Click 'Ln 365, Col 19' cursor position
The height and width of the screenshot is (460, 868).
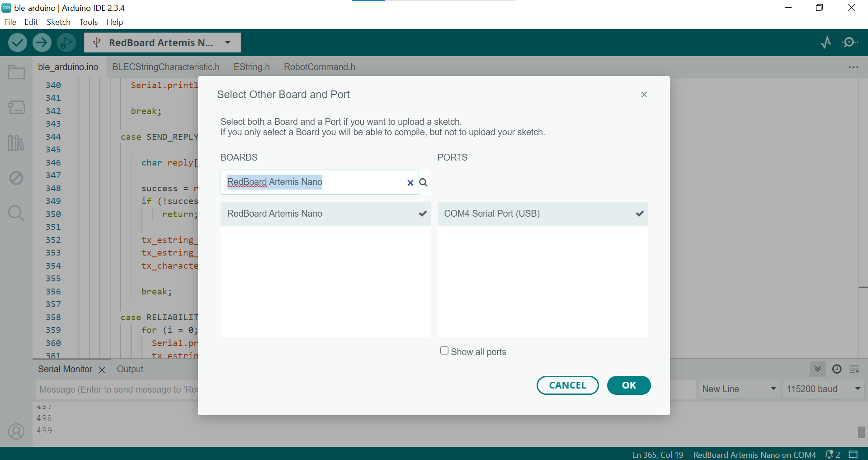pos(658,455)
